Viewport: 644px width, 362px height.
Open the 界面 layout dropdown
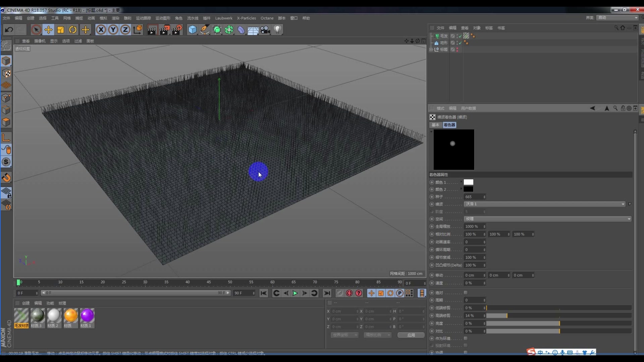[618, 18]
